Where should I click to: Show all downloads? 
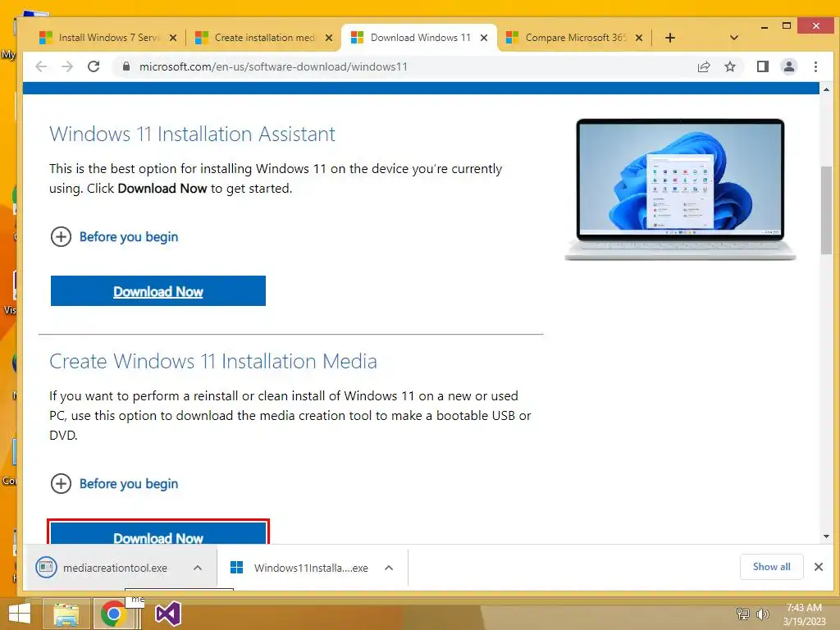pos(771,567)
